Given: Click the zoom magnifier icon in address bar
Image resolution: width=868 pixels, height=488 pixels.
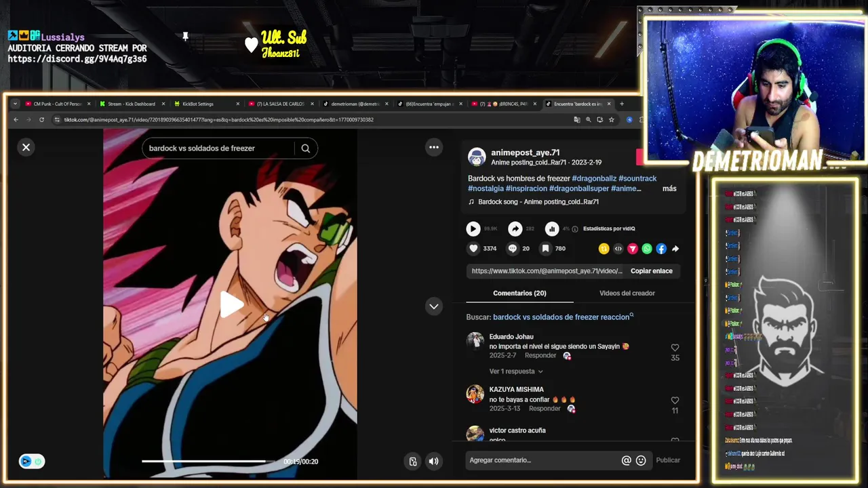Looking at the screenshot, I should tap(588, 120).
